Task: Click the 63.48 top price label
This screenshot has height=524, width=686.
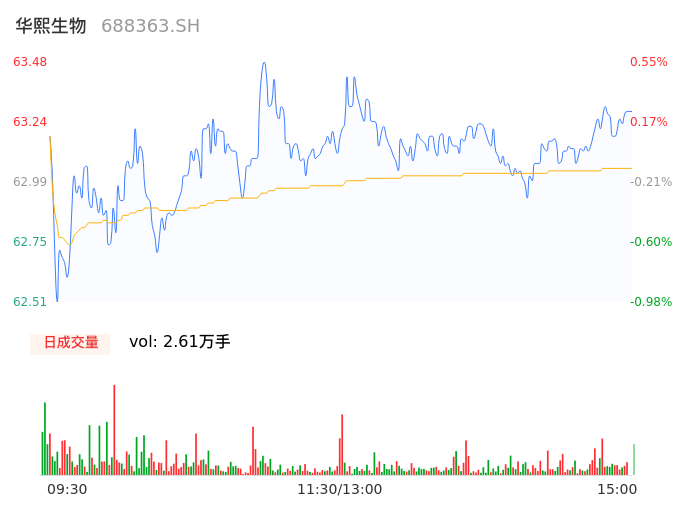Action: (30, 62)
